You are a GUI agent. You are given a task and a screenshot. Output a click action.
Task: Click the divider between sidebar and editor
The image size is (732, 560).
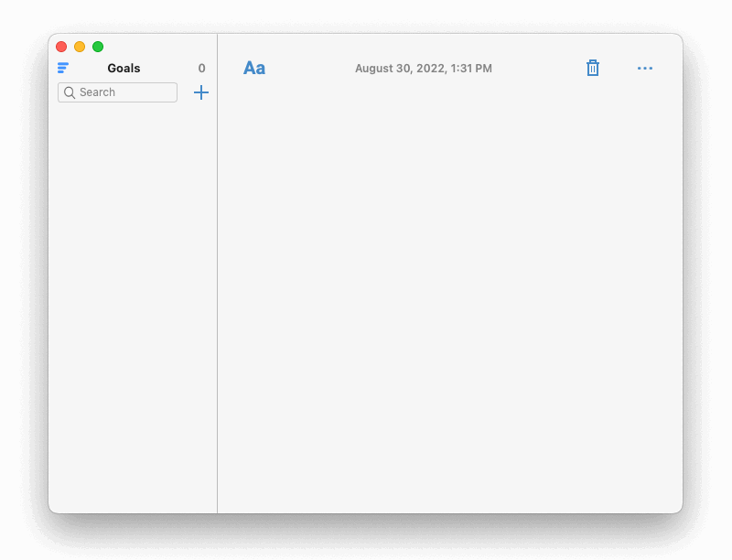tap(217, 274)
